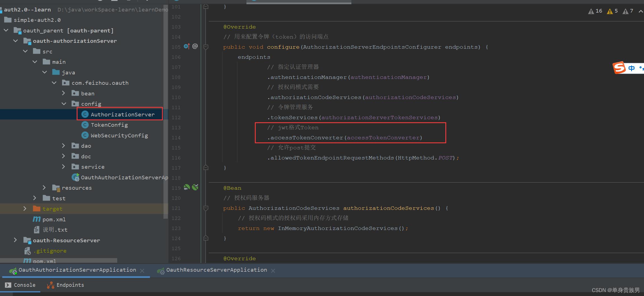This screenshot has height=296, width=644.
Task: Click the Endpoints tab icon
Action: (51, 285)
